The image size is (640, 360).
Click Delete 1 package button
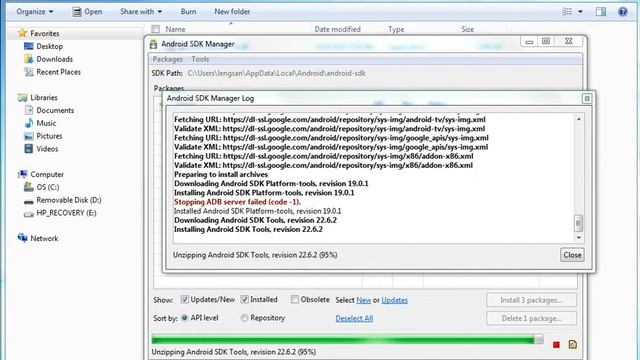click(531, 318)
